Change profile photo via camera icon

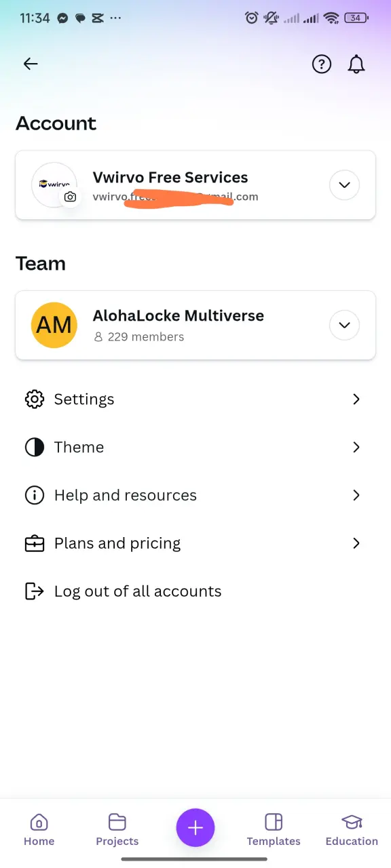[x=70, y=197]
